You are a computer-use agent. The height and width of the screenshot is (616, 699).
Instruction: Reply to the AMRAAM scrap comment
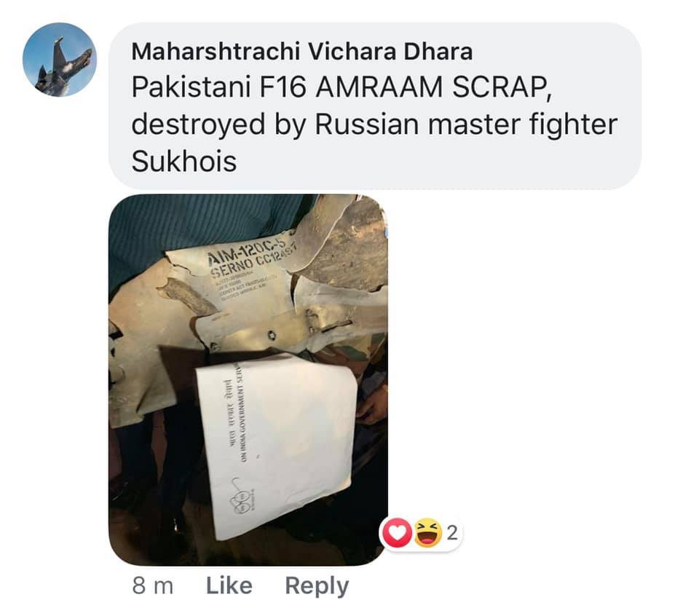coord(317,586)
